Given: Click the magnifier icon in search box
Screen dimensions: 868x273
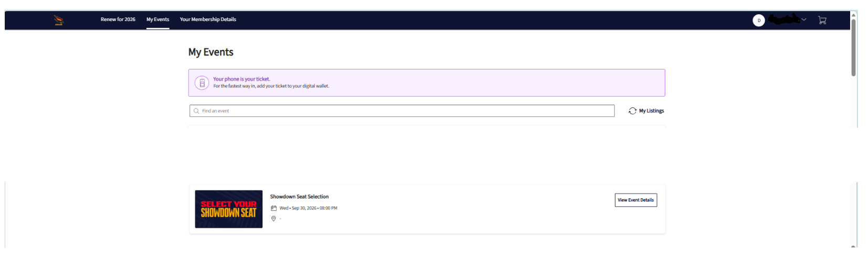Looking at the screenshot, I should (196, 111).
